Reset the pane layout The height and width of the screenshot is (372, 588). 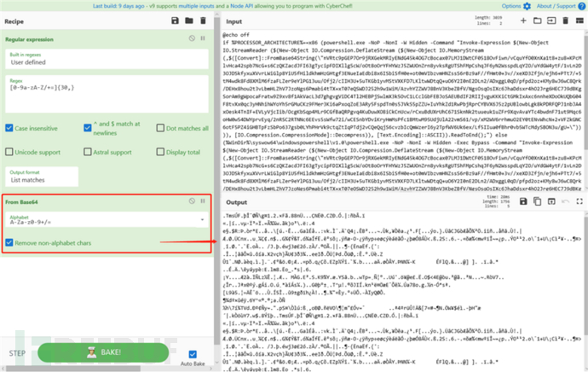(x=579, y=20)
